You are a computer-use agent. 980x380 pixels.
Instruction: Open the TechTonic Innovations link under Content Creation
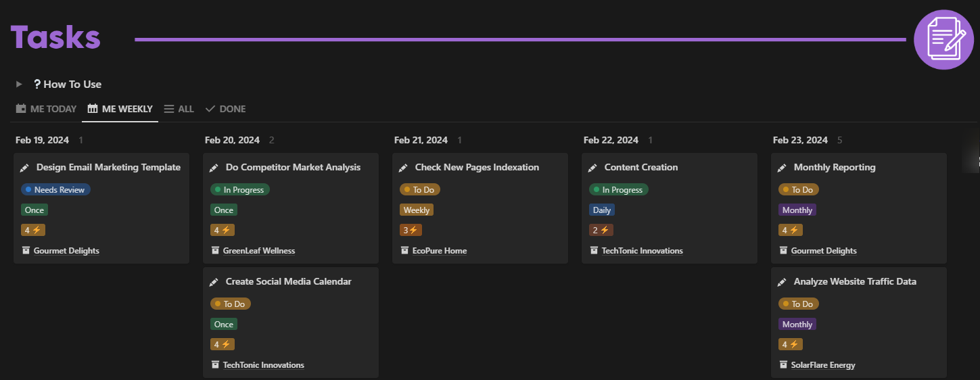click(x=642, y=251)
